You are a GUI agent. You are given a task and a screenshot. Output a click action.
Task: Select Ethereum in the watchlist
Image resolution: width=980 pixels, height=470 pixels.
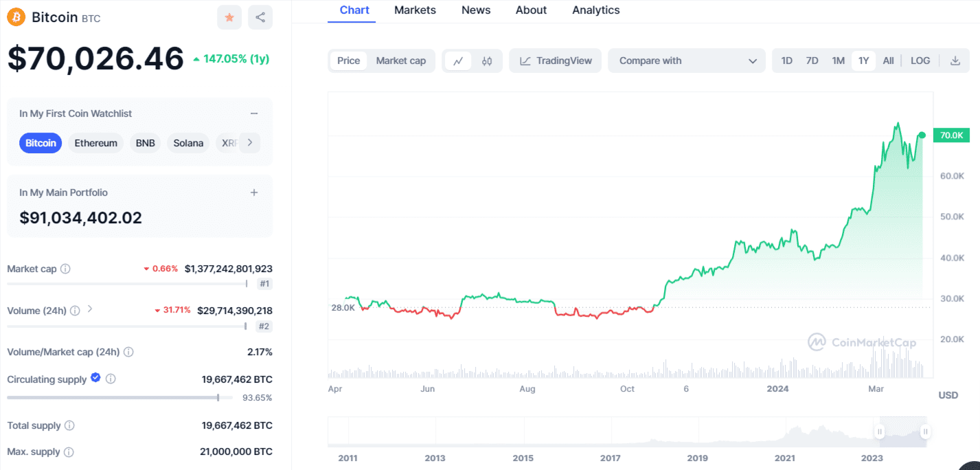95,143
